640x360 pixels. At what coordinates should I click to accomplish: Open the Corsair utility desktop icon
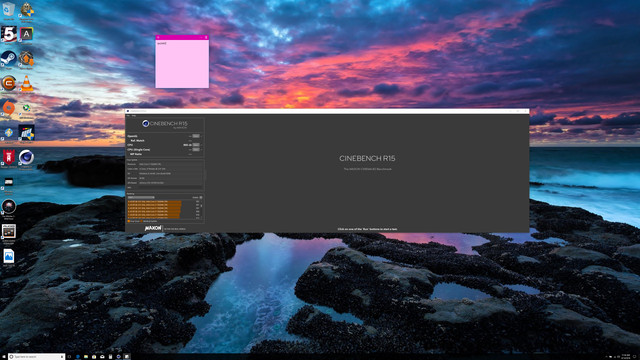coord(8,83)
